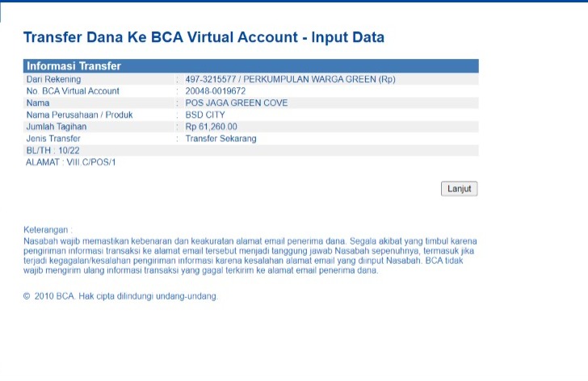Click the Keterangan heading
Image resolution: width=588 pixels, height=381 pixels.
[x=48, y=230]
